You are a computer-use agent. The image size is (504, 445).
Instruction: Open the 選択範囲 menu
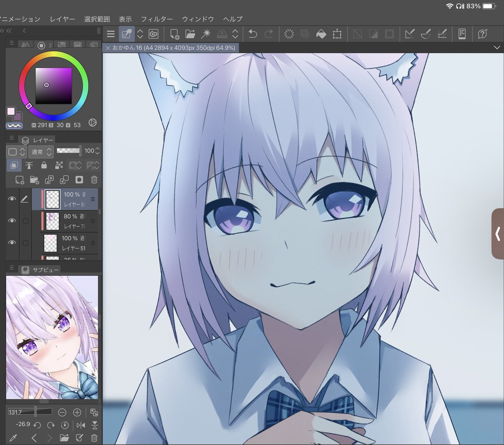97,19
